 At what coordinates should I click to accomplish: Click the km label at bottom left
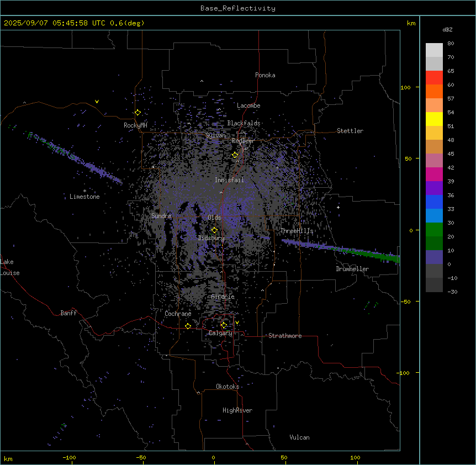point(8,458)
